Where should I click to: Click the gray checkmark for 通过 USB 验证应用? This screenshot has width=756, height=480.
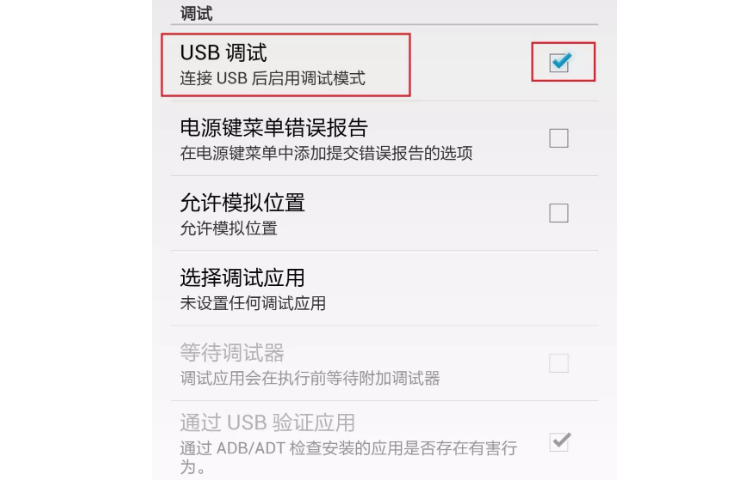560,441
